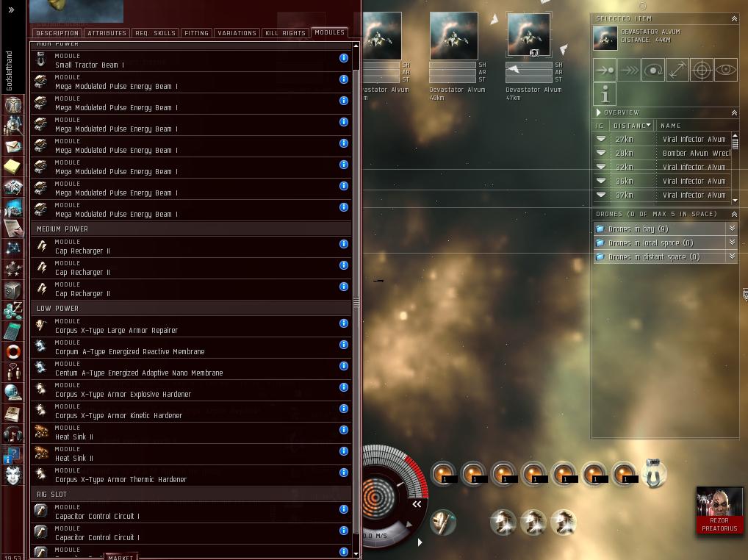Expand the Neocom sidebar with top chevron
Viewport: 748px width, 560px height.
12,10
